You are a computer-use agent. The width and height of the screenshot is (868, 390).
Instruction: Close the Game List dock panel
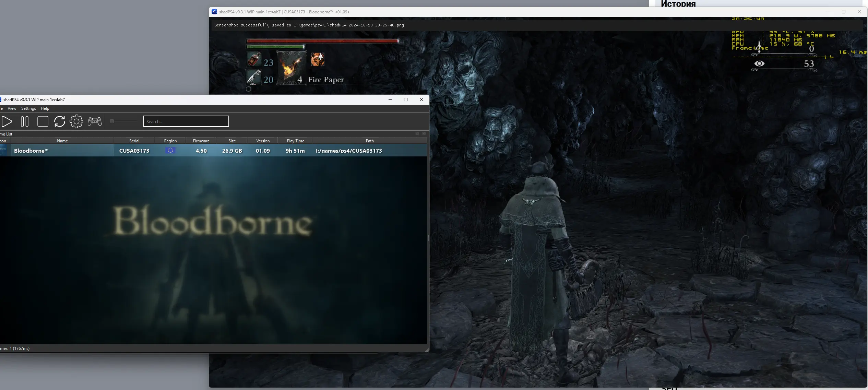pos(424,133)
